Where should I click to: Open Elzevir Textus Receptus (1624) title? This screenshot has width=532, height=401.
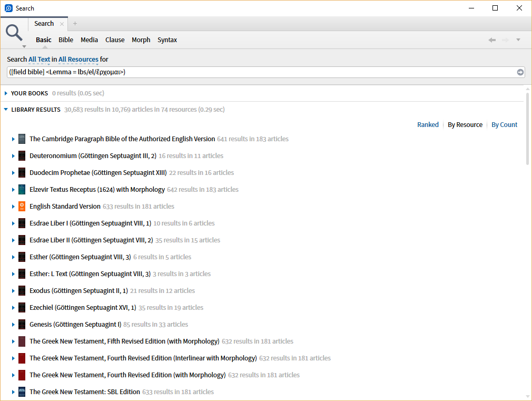point(97,190)
